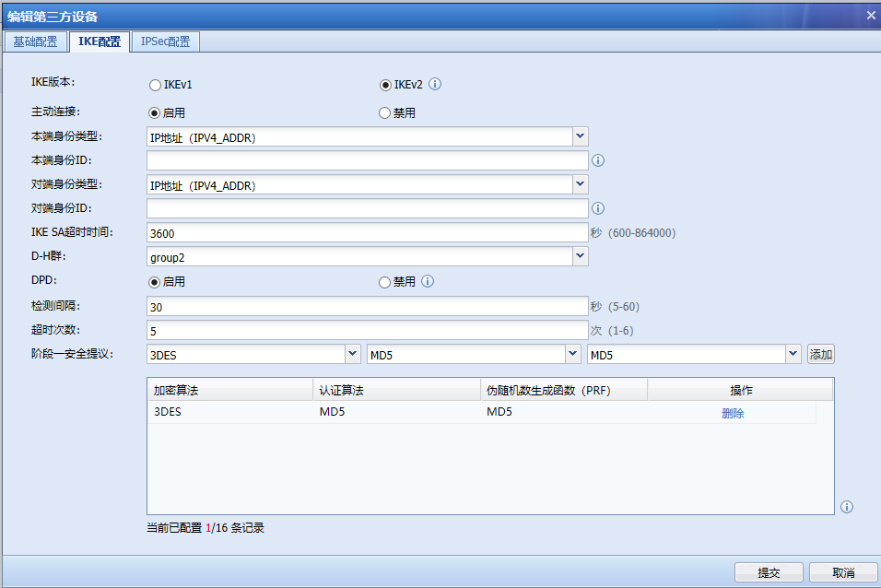
Task: Click 取消 button
Action: (x=843, y=572)
